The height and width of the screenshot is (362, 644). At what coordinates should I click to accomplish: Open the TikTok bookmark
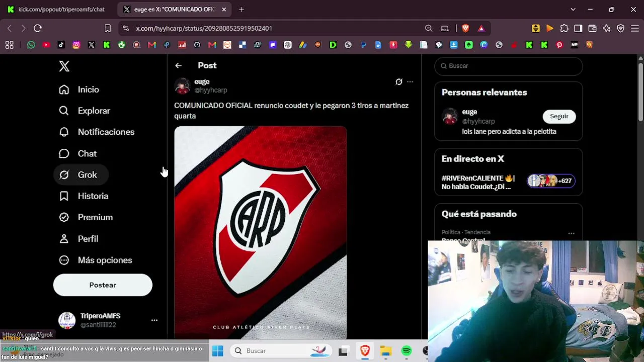pos(61,45)
